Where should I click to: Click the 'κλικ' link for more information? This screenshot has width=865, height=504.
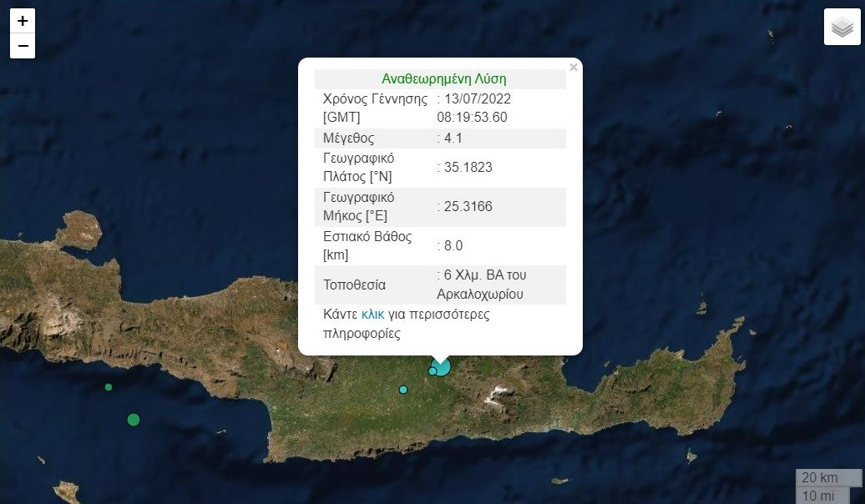click(x=372, y=315)
